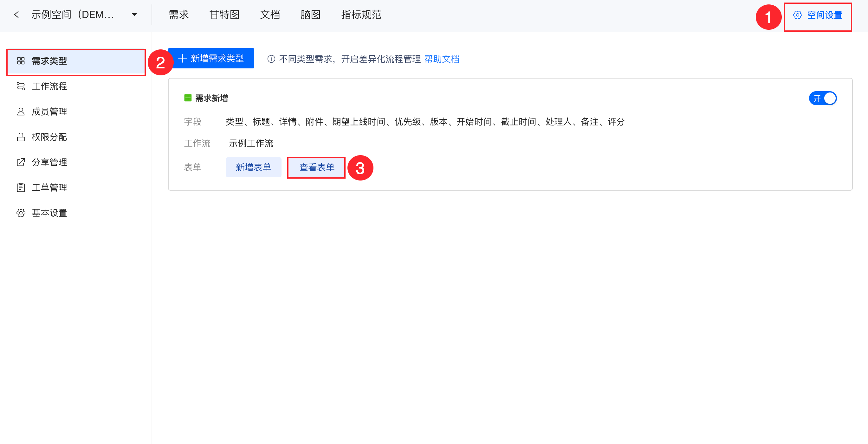Open 权限分配 lock icon
868x444 pixels.
21,137
